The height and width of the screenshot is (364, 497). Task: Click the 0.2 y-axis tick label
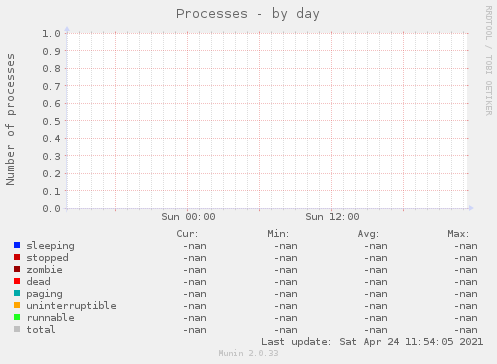pyautogui.click(x=51, y=174)
